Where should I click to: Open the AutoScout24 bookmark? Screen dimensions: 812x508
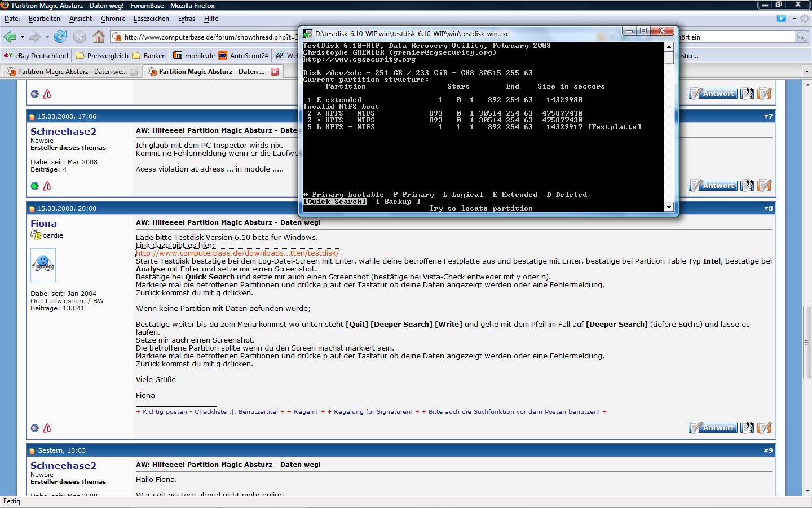coord(244,55)
